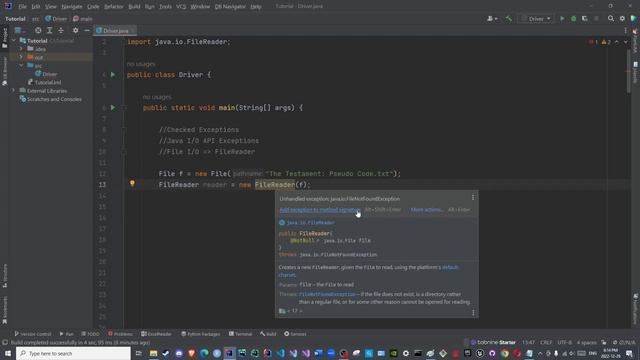
Task: Open java.io.FileReader link in popup
Action: click(311, 223)
